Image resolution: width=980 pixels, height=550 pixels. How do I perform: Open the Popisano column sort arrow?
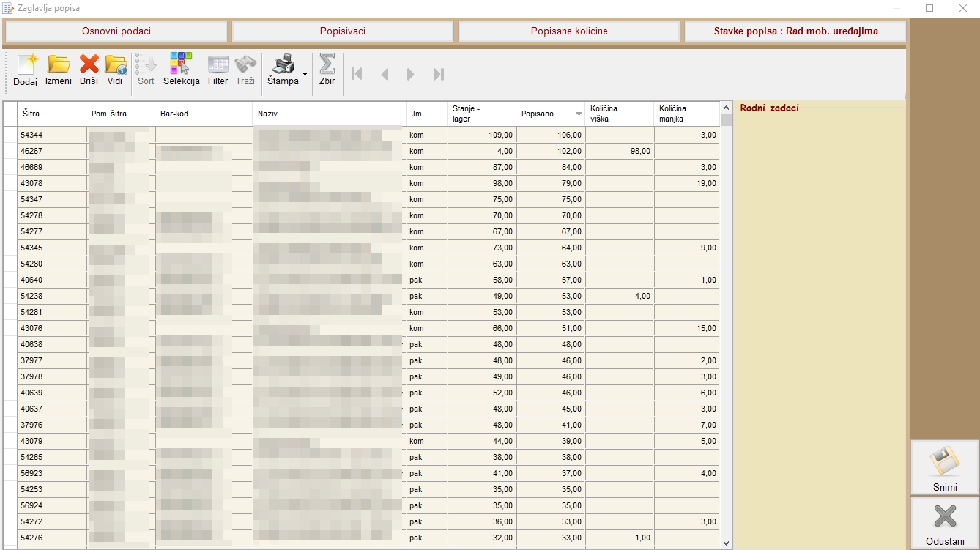[579, 114]
